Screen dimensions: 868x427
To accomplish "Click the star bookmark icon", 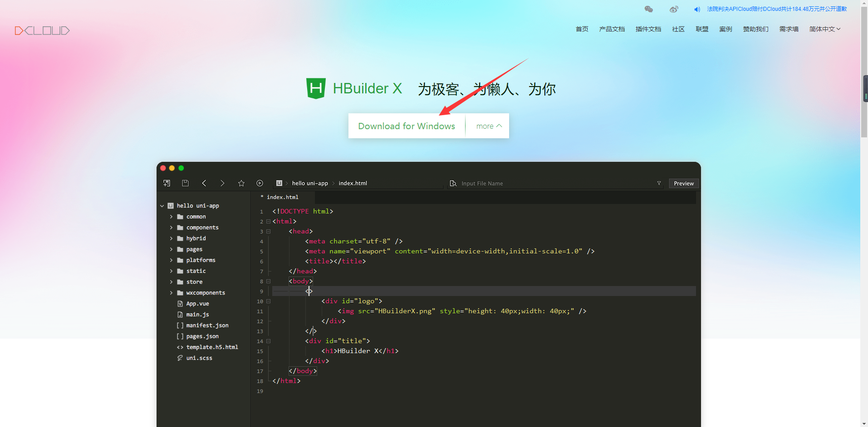I will pyautogui.click(x=241, y=183).
